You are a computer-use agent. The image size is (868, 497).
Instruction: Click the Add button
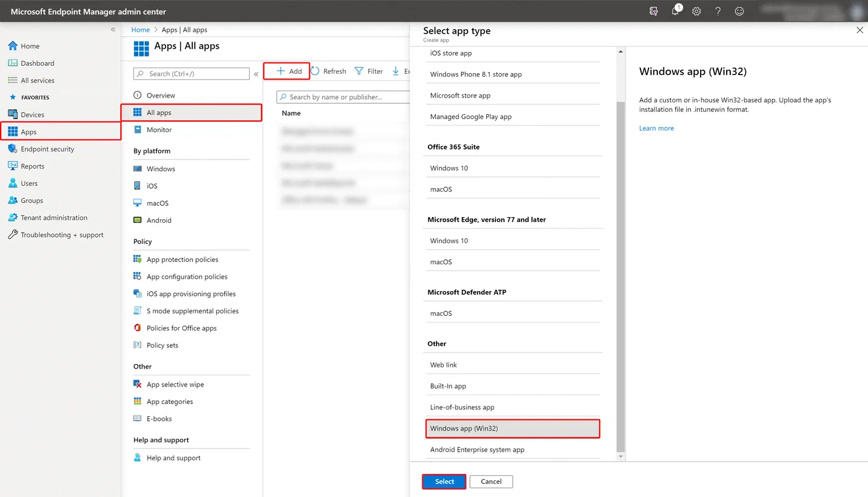(286, 71)
